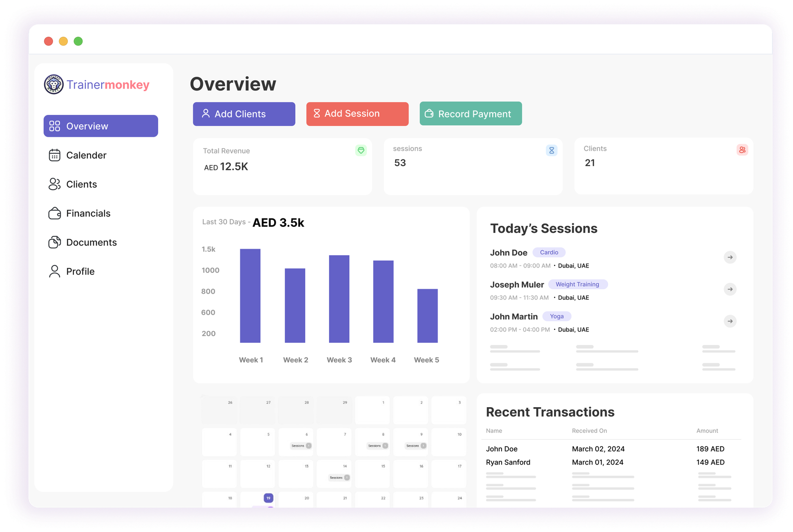Click the Record Payment button
Image resolution: width=793 pixels, height=532 pixels.
point(470,114)
